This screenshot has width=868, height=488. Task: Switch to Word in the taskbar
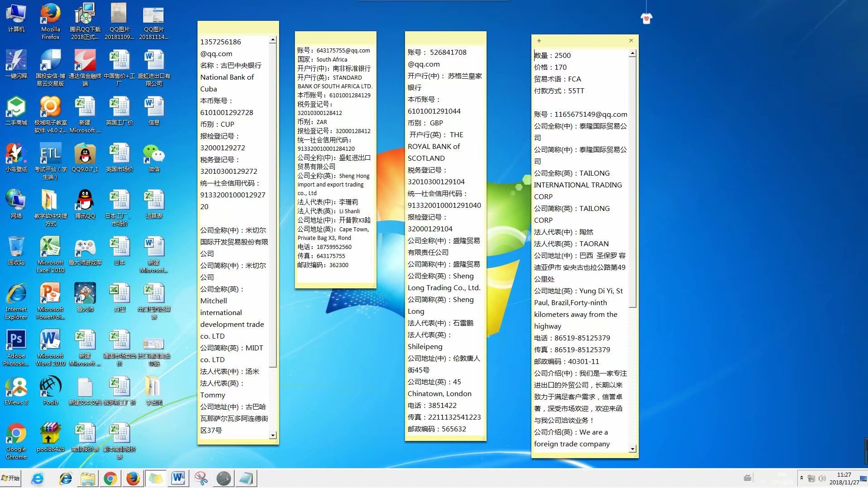pos(178,478)
